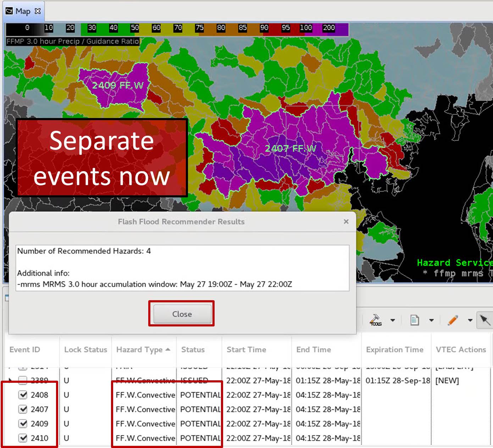Uncheck event 2409 checkbox
This screenshot has width=493, height=448.
(x=23, y=424)
